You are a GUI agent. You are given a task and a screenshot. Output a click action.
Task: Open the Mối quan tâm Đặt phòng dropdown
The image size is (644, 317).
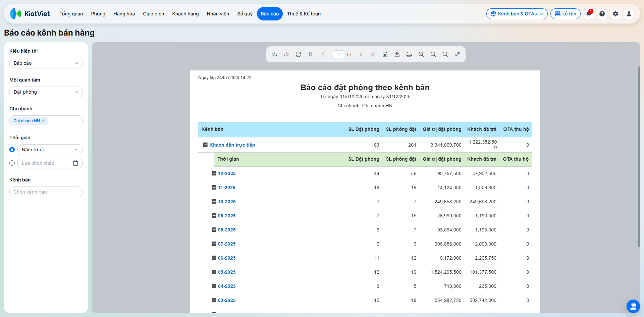click(x=46, y=92)
